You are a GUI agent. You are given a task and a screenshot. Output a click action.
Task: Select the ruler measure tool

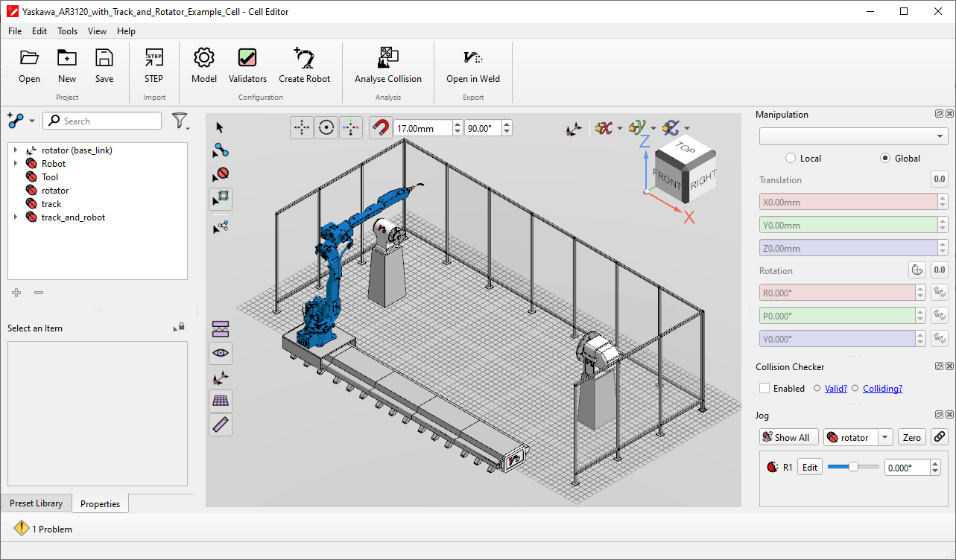(221, 425)
